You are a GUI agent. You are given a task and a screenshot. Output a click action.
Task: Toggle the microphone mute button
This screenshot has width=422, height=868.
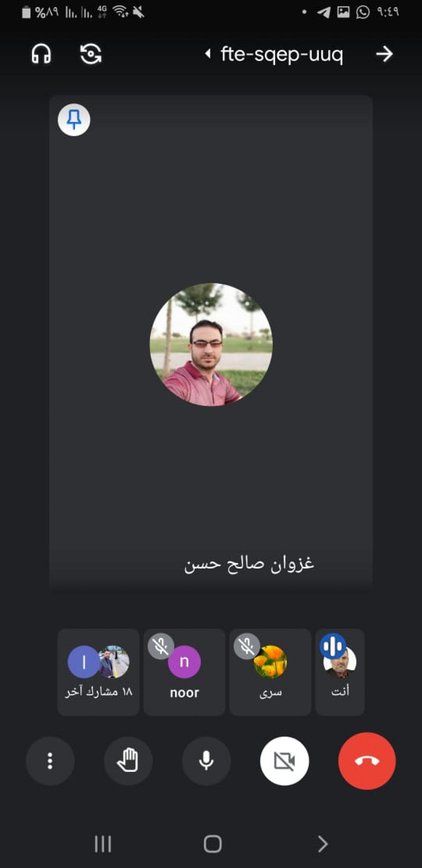click(206, 761)
